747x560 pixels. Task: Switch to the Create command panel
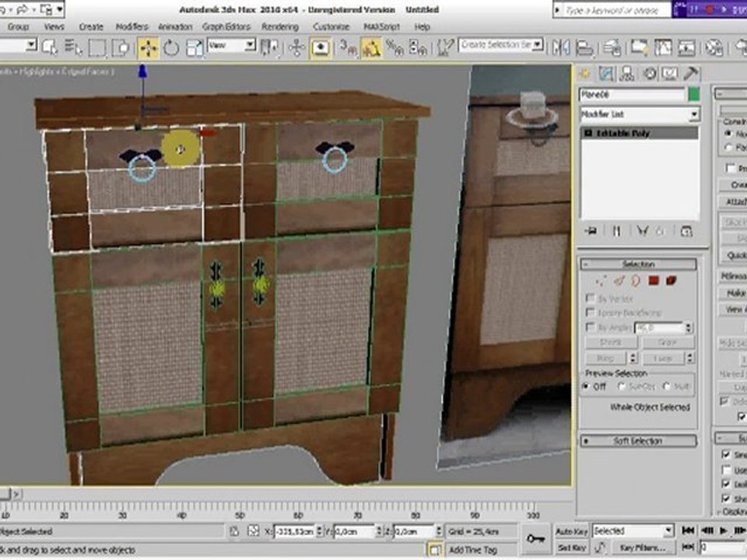click(584, 73)
